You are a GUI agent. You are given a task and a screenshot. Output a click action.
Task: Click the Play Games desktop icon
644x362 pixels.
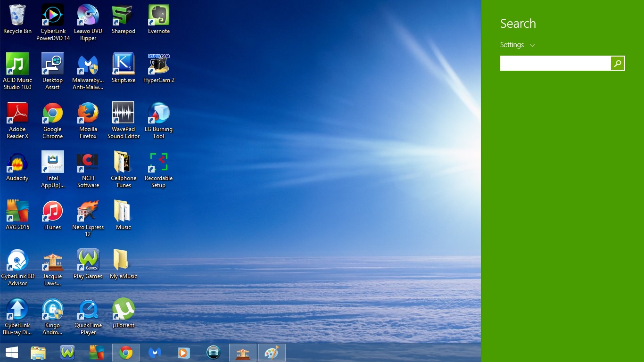[x=88, y=265]
